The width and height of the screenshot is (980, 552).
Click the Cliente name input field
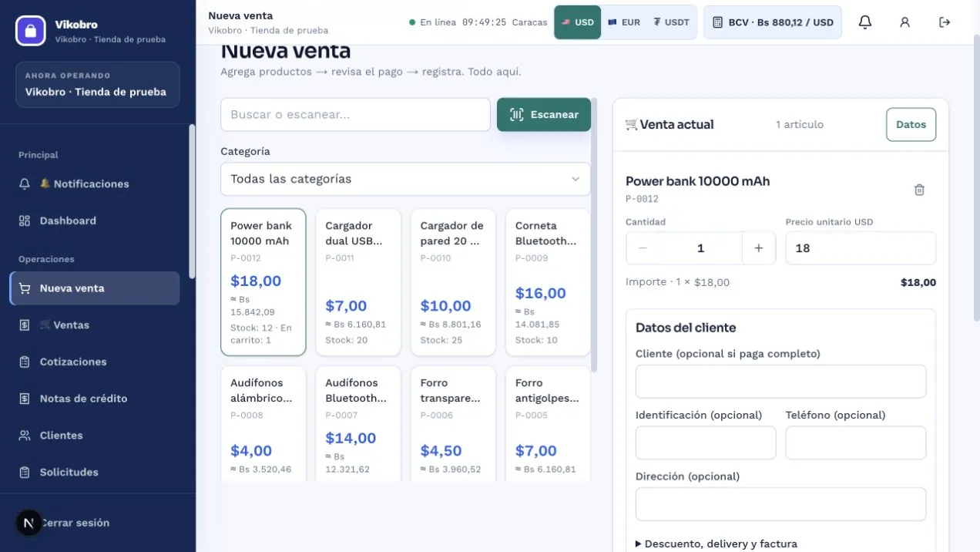tap(780, 382)
